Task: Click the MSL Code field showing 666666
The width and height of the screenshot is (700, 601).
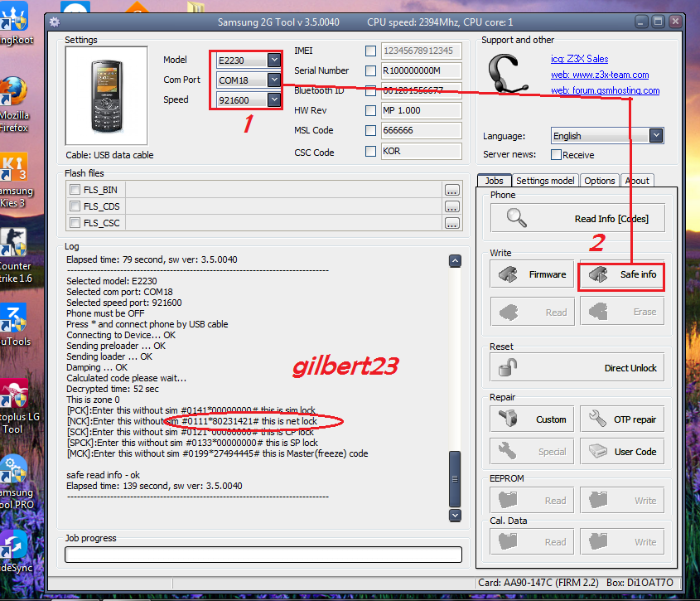Action: pyautogui.click(x=421, y=130)
